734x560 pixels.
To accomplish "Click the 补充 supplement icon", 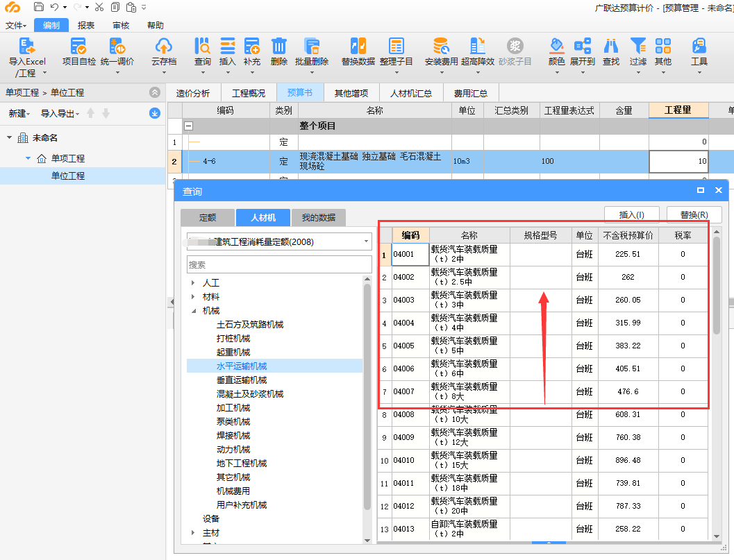I will (252, 46).
